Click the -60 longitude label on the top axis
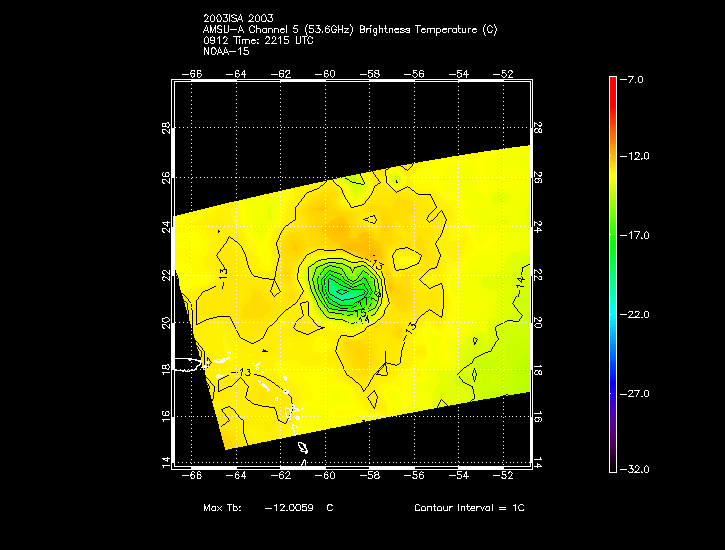The width and height of the screenshot is (725, 550). coord(325,73)
